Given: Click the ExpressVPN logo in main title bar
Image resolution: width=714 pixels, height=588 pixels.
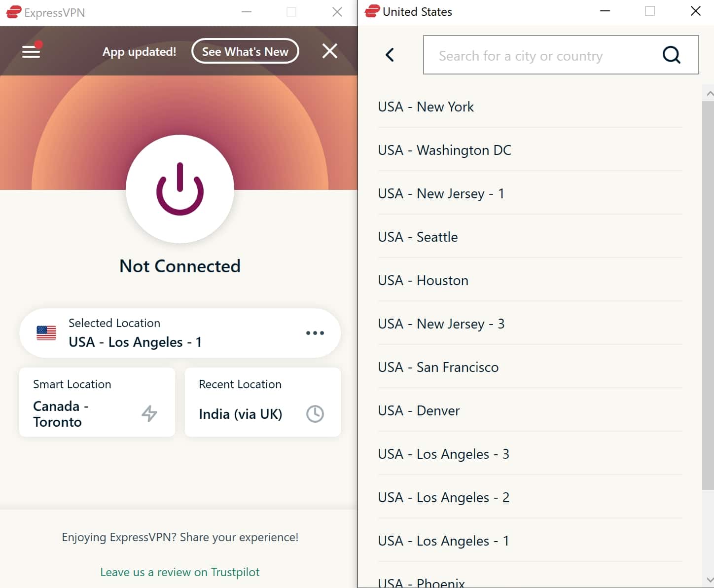Looking at the screenshot, I should (x=13, y=12).
